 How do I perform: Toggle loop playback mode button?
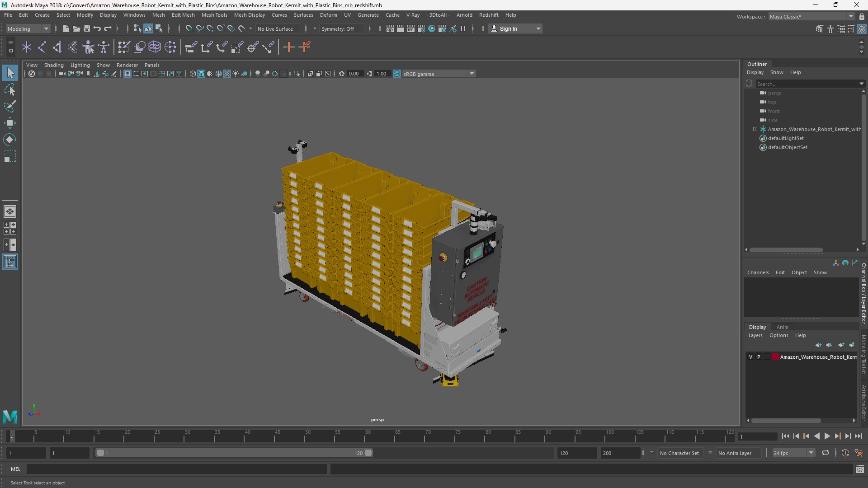point(826,453)
